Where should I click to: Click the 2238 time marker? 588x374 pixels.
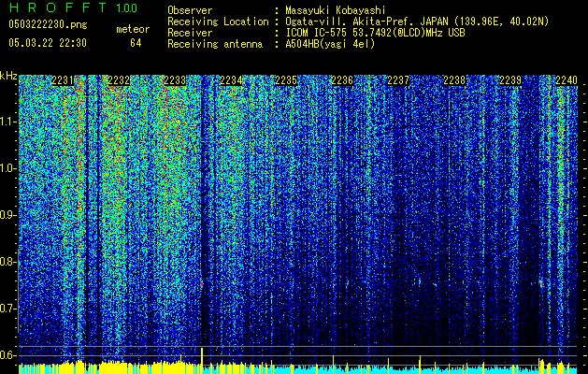[454, 80]
